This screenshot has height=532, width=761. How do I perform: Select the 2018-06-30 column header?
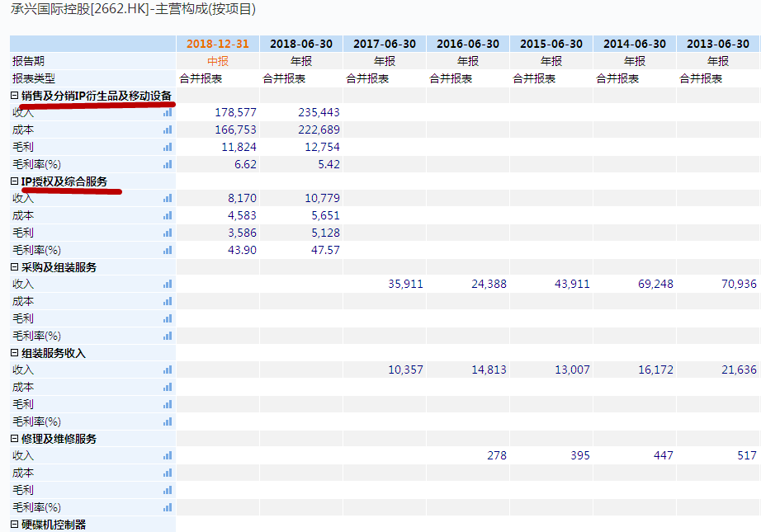click(x=301, y=45)
